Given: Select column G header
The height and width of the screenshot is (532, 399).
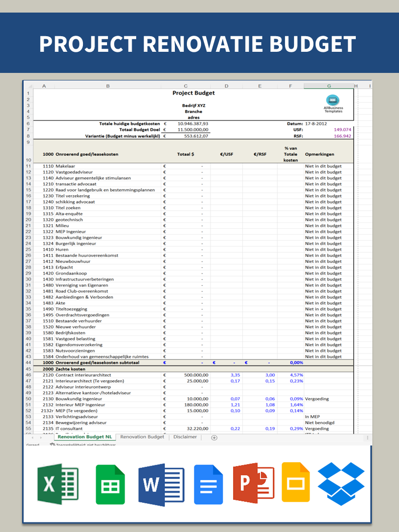Looking at the screenshot, I should [x=329, y=86].
